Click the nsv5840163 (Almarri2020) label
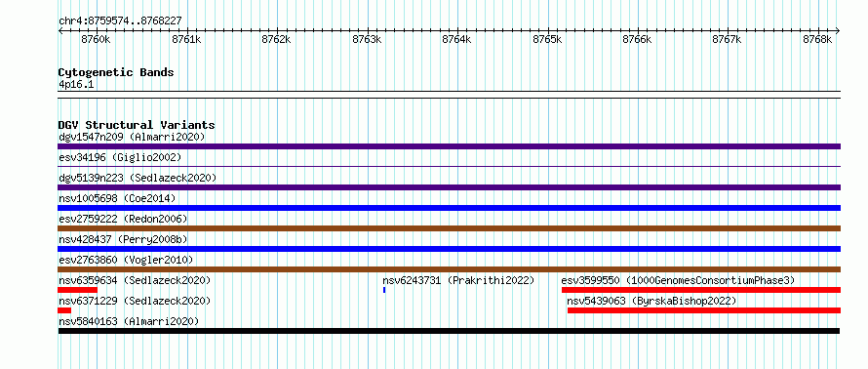Image resolution: width=868 pixels, height=369 pixels. (129, 321)
